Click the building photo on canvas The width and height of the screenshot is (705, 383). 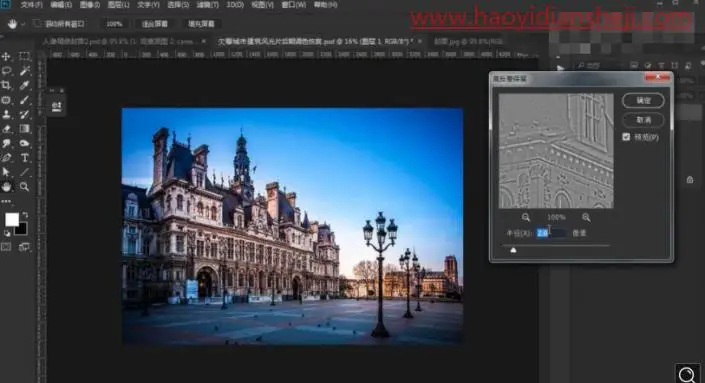(292, 226)
